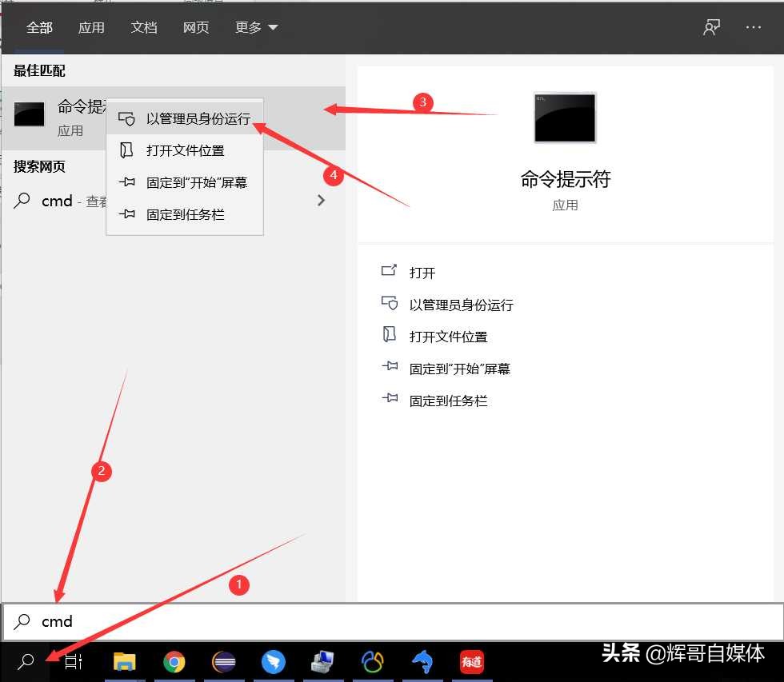Image resolution: width=784 pixels, height=682 pixels.
Task: Open the Youdao dictionary app on taskbar
Action: point(472,662)
